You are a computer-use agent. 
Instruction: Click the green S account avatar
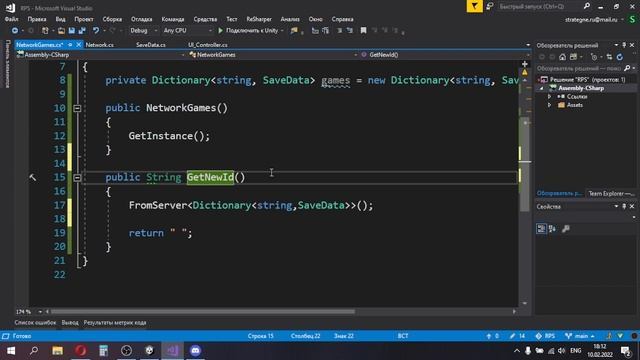[633, 19]
